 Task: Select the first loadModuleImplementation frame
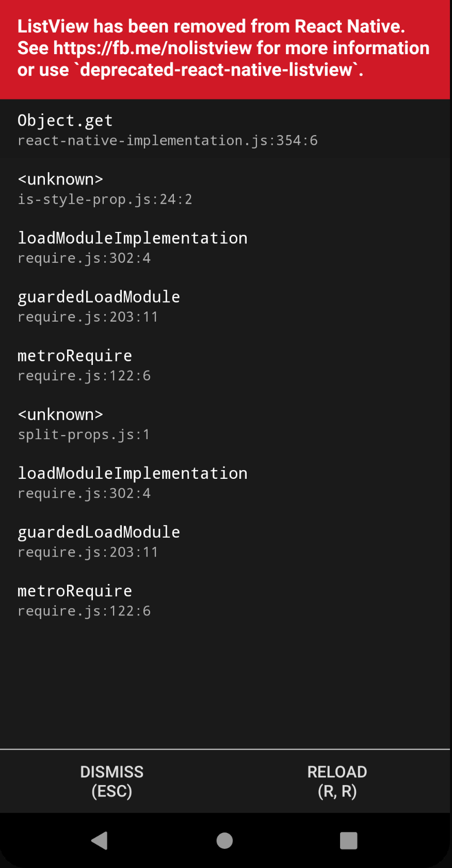tap(133, 238)
